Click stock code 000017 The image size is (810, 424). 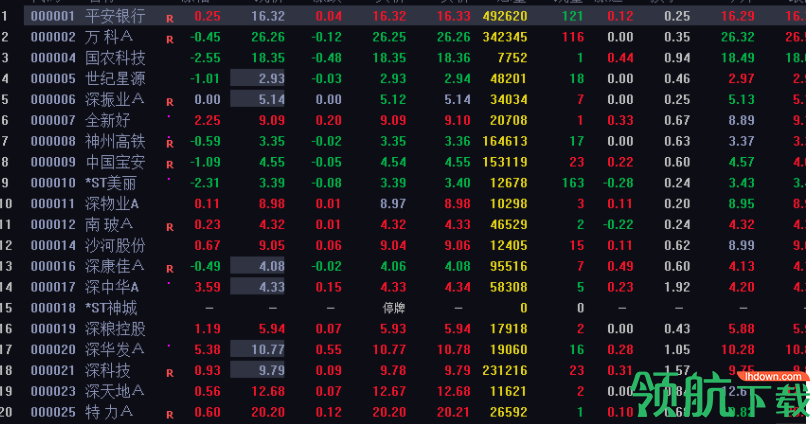click(x=53, y=287)
